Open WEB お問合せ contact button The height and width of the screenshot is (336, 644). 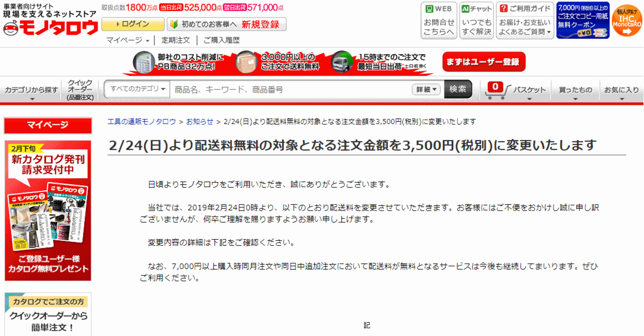pyautogui.click(x=439, y=20)
